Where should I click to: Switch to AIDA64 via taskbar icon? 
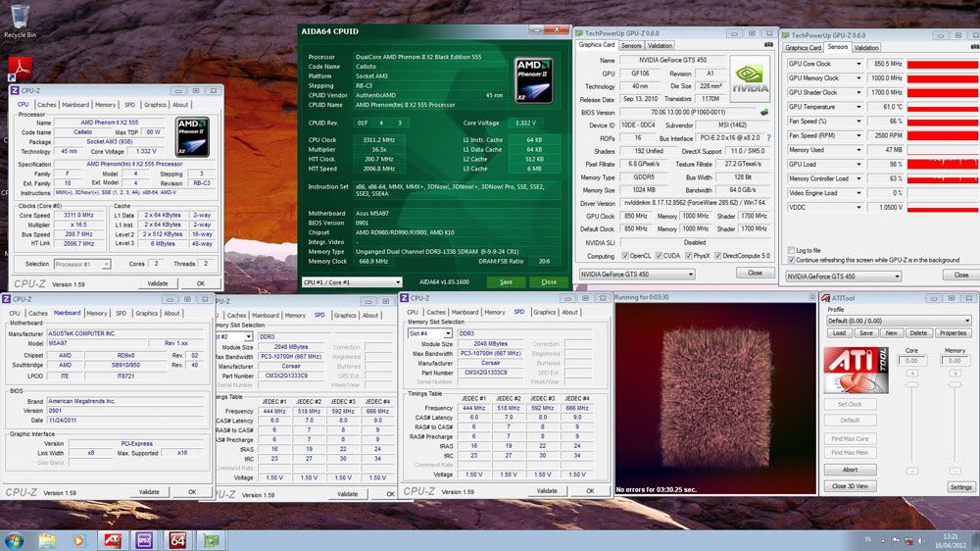coord(177,540)
